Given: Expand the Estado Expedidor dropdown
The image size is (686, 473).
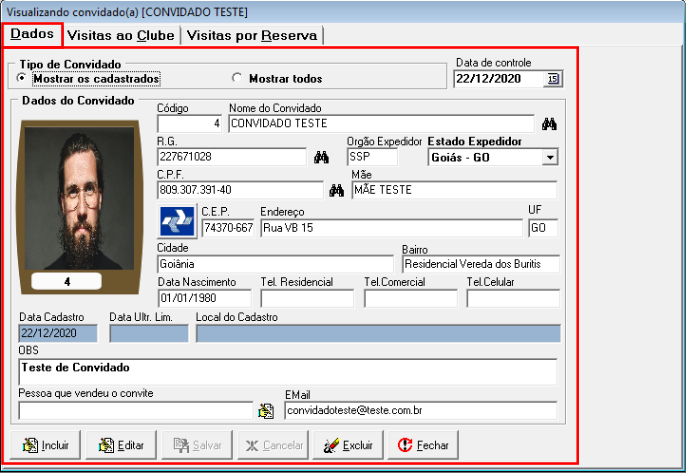Looking at the screenshot, I should click(549, 157).
